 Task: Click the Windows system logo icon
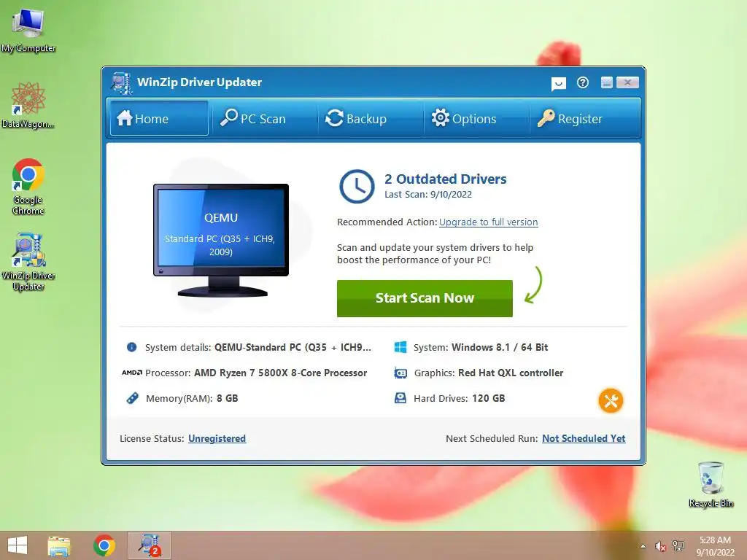click(x=400, y=347)
